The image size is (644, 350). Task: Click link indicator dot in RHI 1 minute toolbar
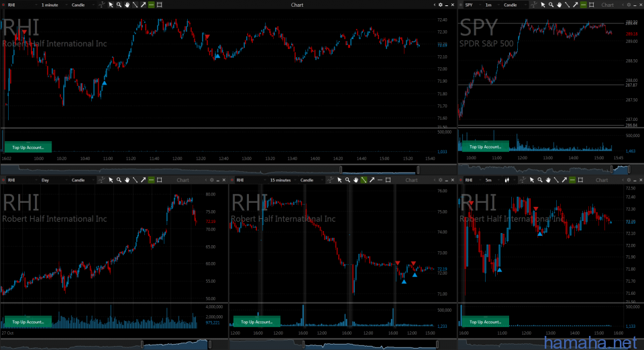tap(3, 5)
